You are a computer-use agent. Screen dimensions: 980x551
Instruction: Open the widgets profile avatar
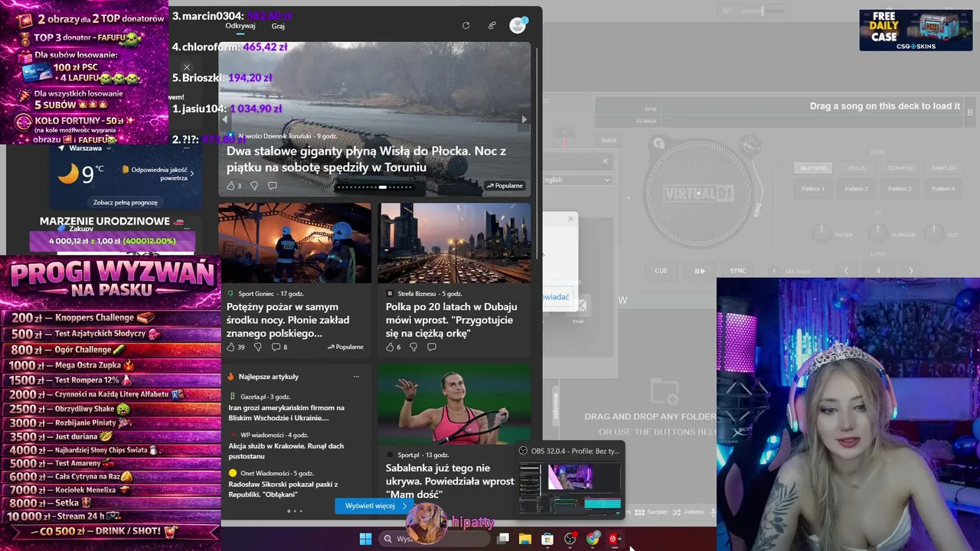pos(518,25)
